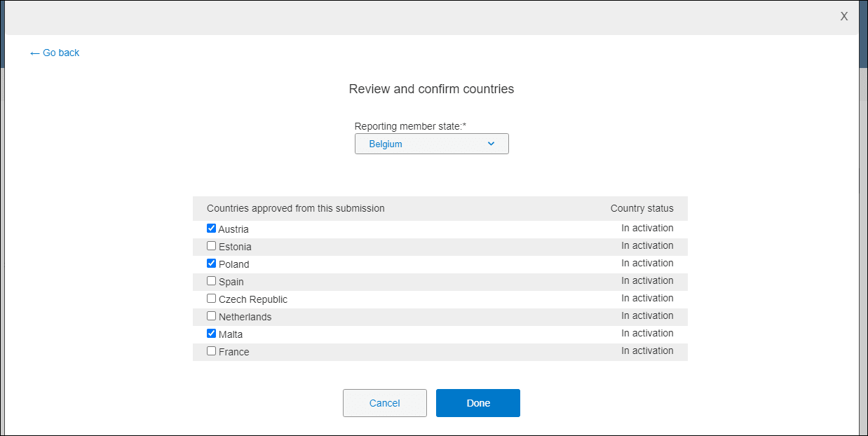This screenshot has height=436, width=868.
Task: Uncheck the Austria checkbox
Action: (211, 228)
